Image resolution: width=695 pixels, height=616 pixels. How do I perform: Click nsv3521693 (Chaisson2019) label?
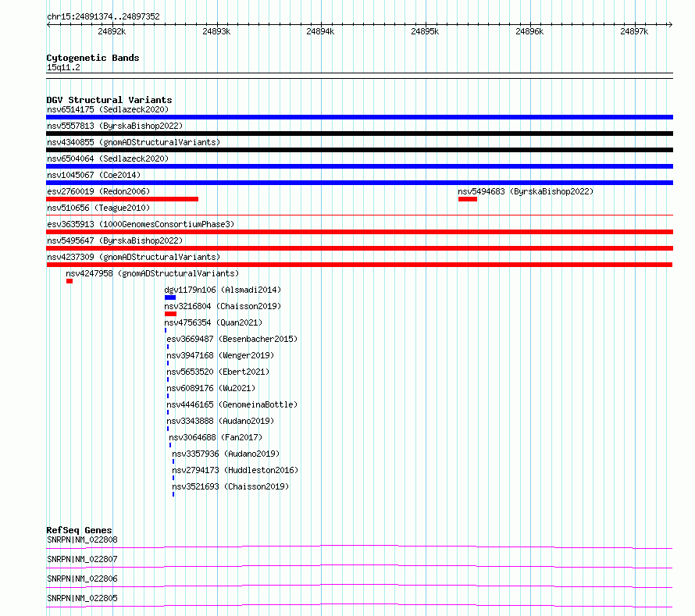click(230, 486)
